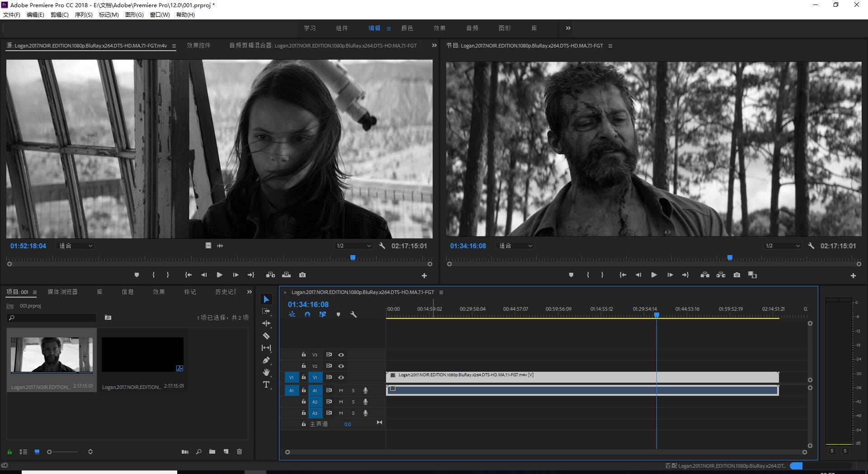This screenshot has height=474, width=868.
Task: Switch Project panel to list view
Action: click(24, 451)
